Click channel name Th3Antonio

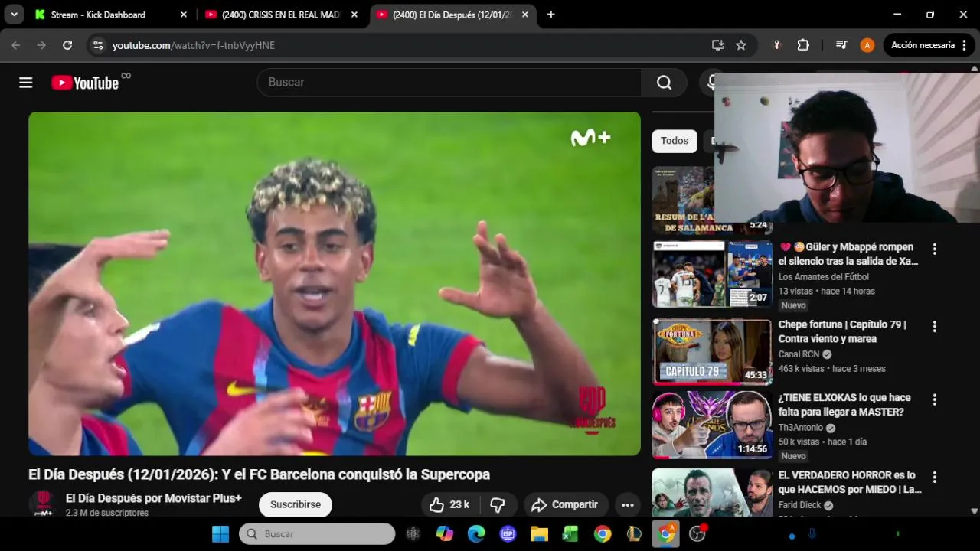[801, 428]
